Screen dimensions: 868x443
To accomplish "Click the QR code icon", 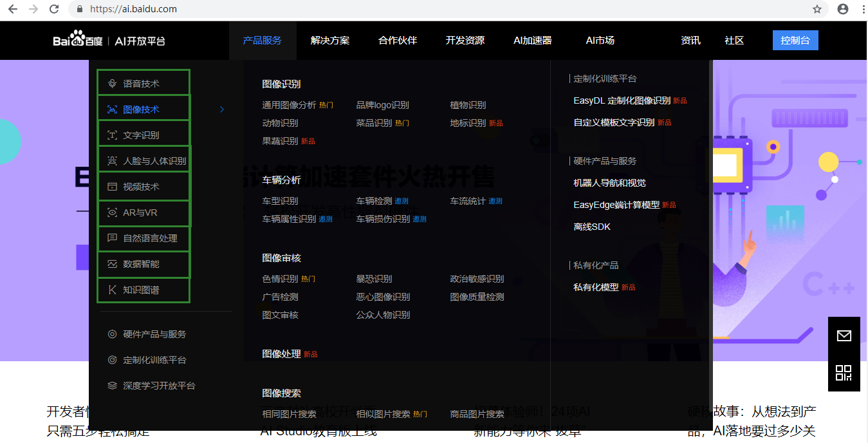I will pyautogui.click(x=844, y=373).
